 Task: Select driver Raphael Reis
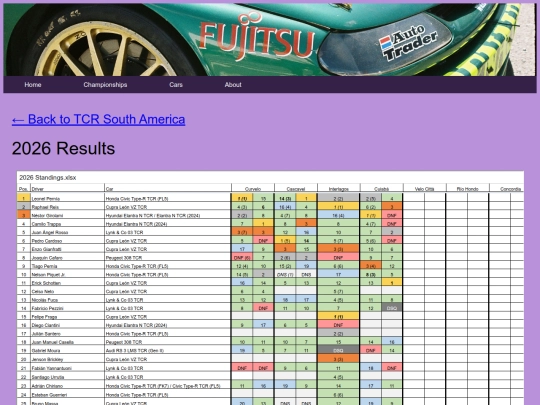click(45, 207)
